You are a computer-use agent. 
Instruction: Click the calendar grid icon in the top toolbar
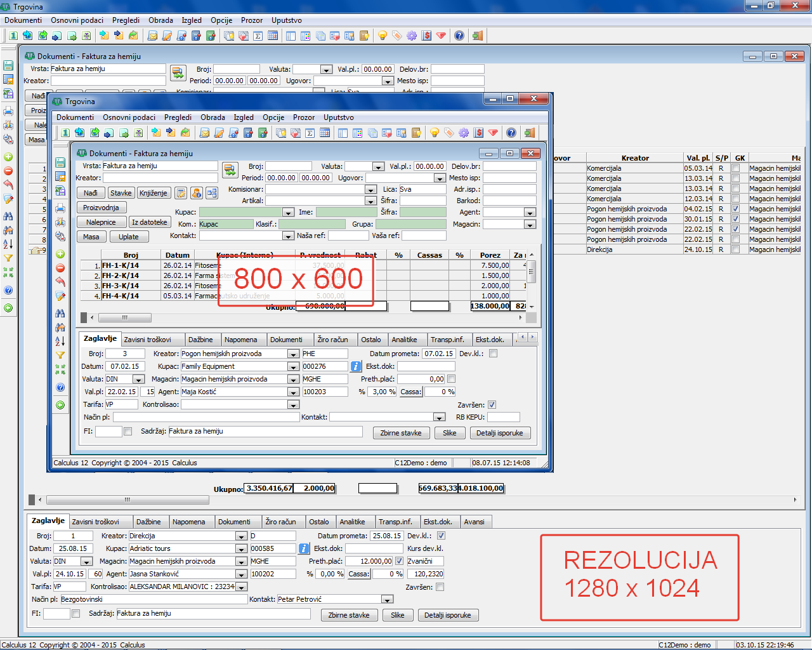click(x=273, y=36)
